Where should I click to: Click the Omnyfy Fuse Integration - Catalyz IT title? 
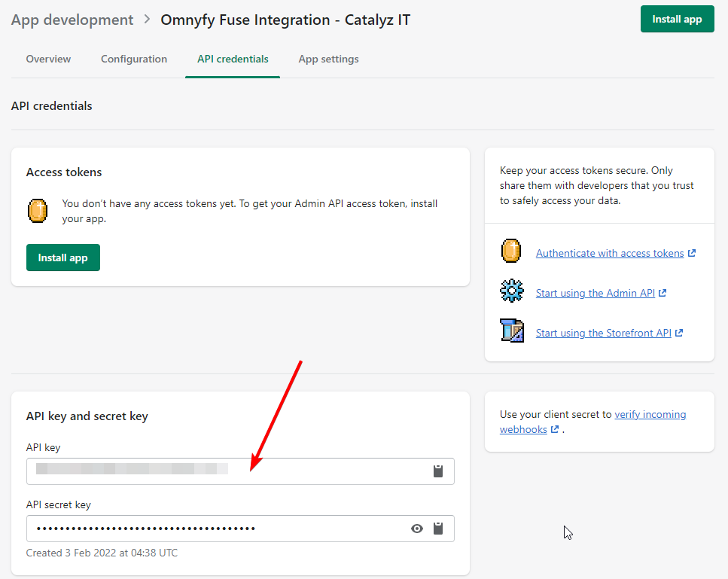[285, 20]
